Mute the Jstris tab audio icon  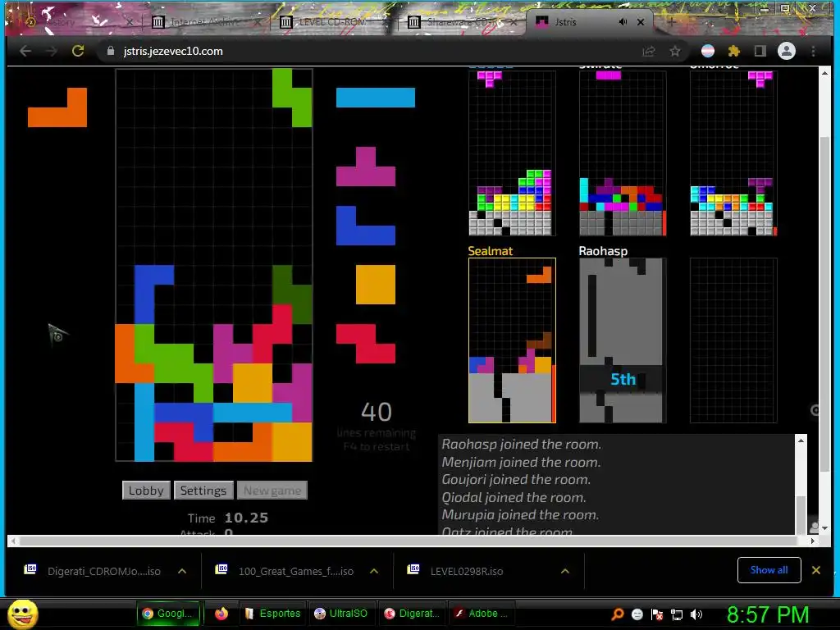coord(623,22)
